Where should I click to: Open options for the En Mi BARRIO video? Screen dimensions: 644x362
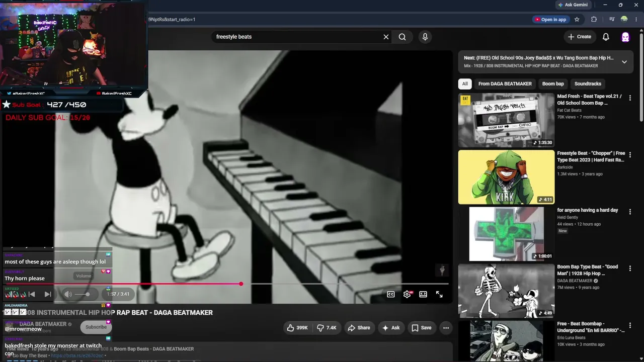(630, 325)
